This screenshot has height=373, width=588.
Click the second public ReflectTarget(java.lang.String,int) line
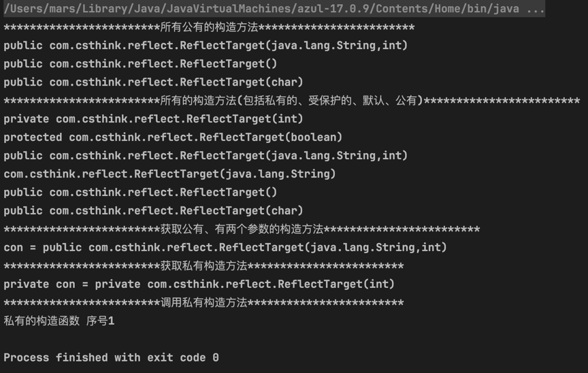coord(206,156)
